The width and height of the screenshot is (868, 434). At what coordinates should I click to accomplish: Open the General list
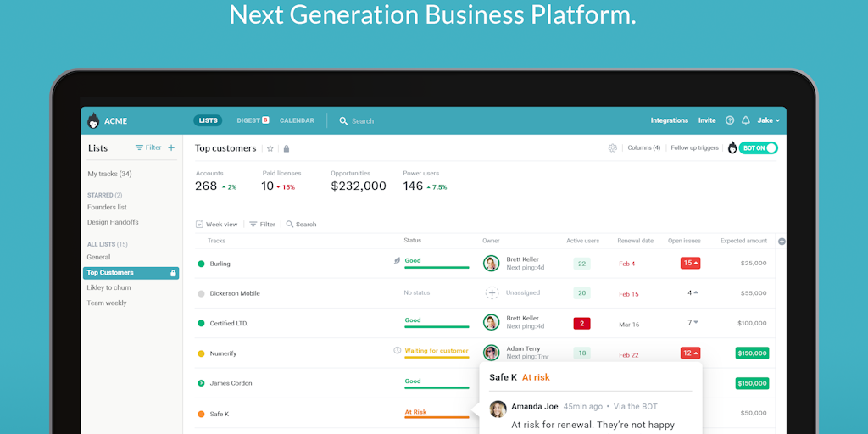(98, 257)
